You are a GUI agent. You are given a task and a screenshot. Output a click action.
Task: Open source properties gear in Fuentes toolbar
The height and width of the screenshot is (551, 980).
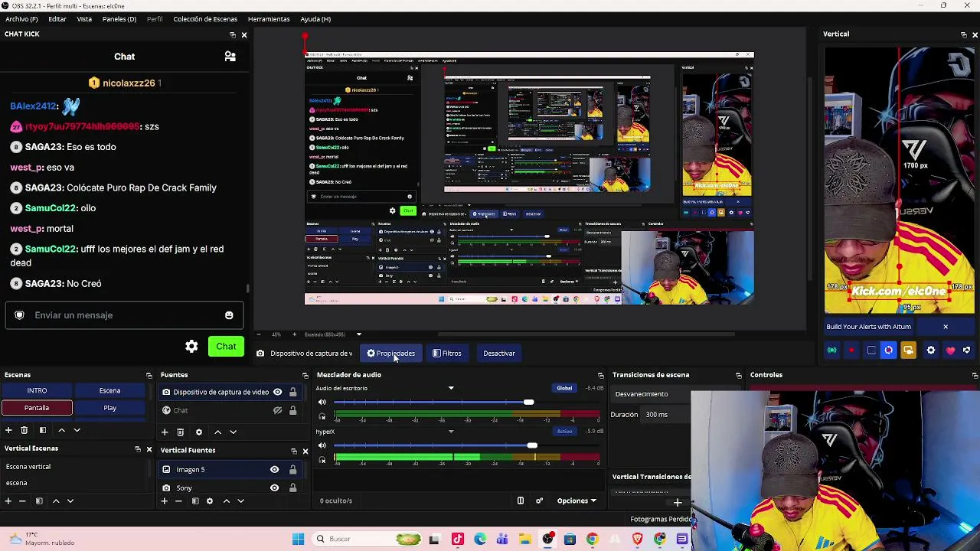(x=199, y=432)
